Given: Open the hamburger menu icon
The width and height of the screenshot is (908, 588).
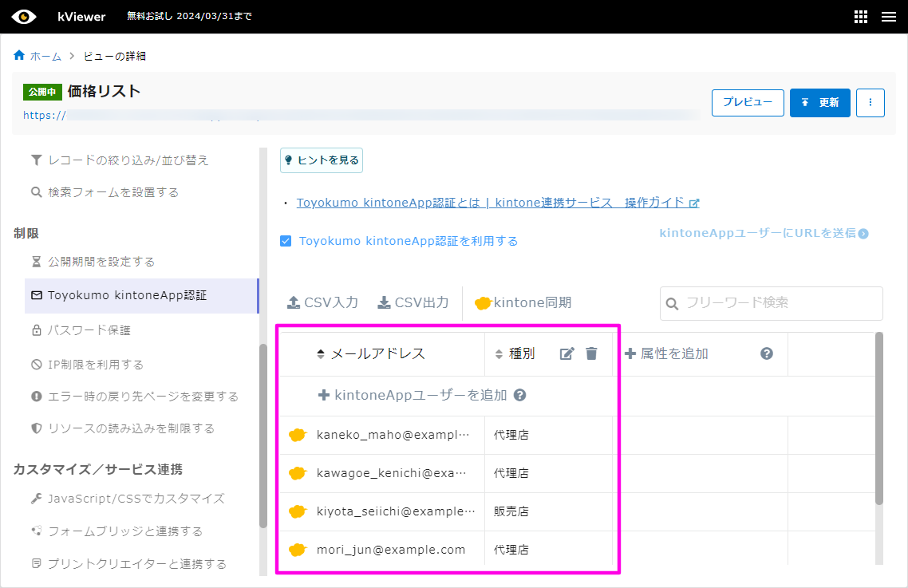Looking at the screenshot, I should point(889,16).
